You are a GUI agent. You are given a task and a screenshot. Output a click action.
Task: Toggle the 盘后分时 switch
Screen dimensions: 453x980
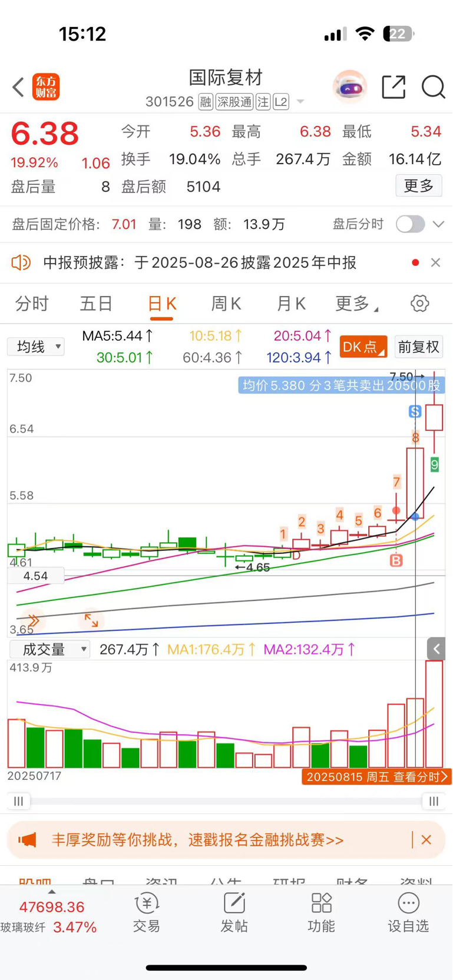pyautogui.click(x=410, y=224)
